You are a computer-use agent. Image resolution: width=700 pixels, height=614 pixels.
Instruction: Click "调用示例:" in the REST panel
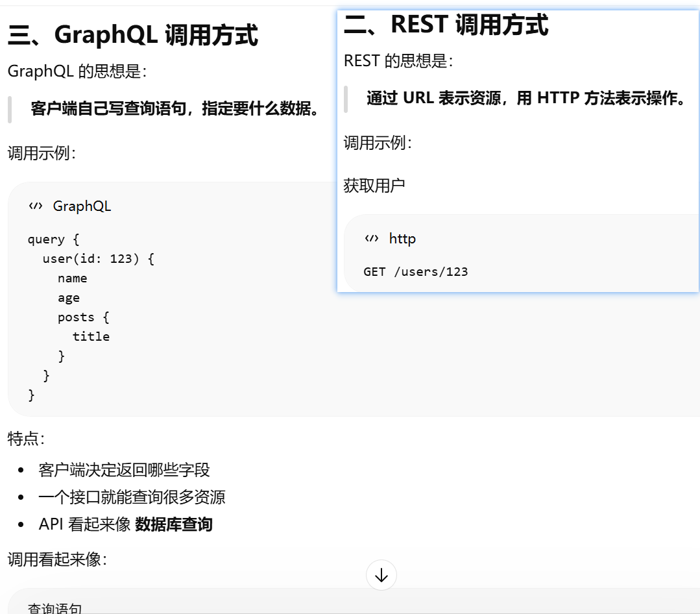tap(378, 143)
